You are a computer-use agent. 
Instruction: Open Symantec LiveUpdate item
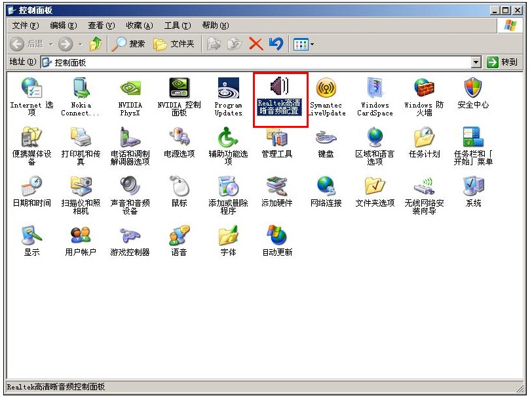point(326,97)
